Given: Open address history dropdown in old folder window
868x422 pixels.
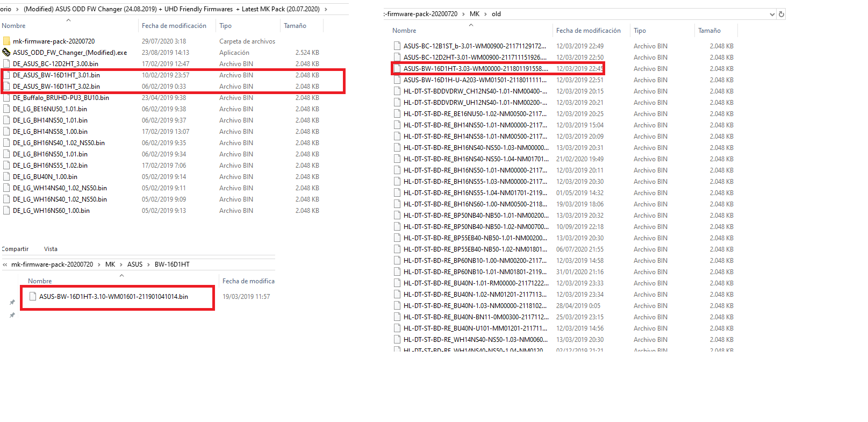Looking at the screenshot, I should point(772,15).
